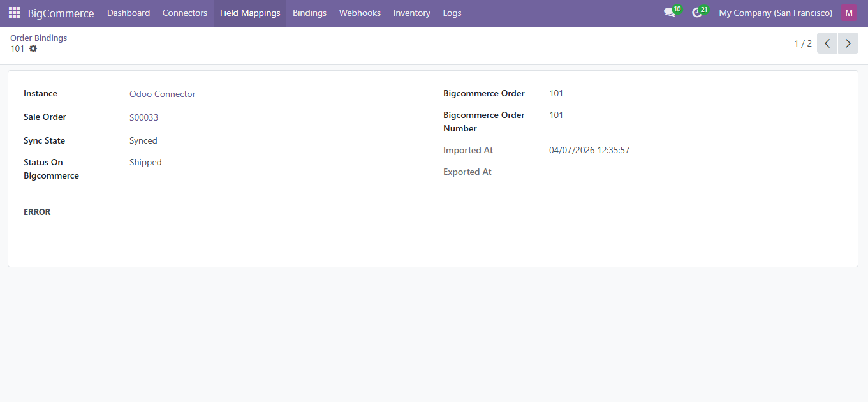Go to previous record arrow

point(827,43)
